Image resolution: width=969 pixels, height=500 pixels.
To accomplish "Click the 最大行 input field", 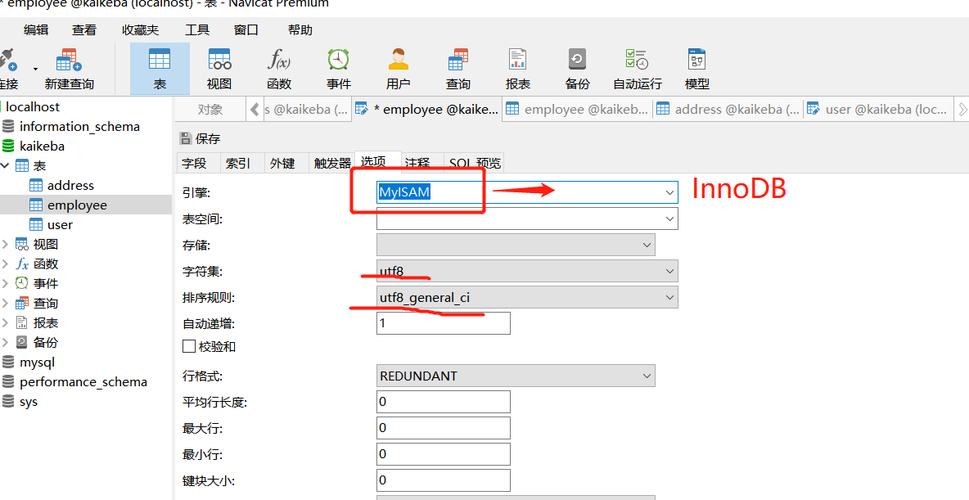I will click(443, 428).
